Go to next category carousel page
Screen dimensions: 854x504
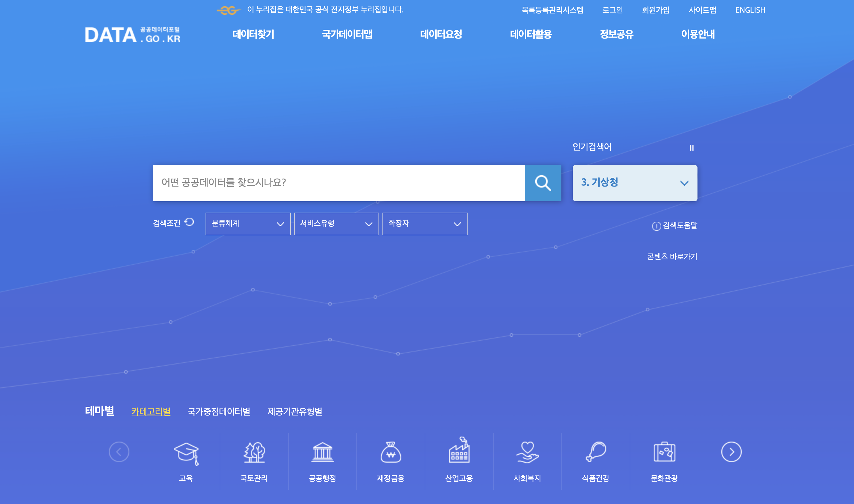tap(731, 452)
